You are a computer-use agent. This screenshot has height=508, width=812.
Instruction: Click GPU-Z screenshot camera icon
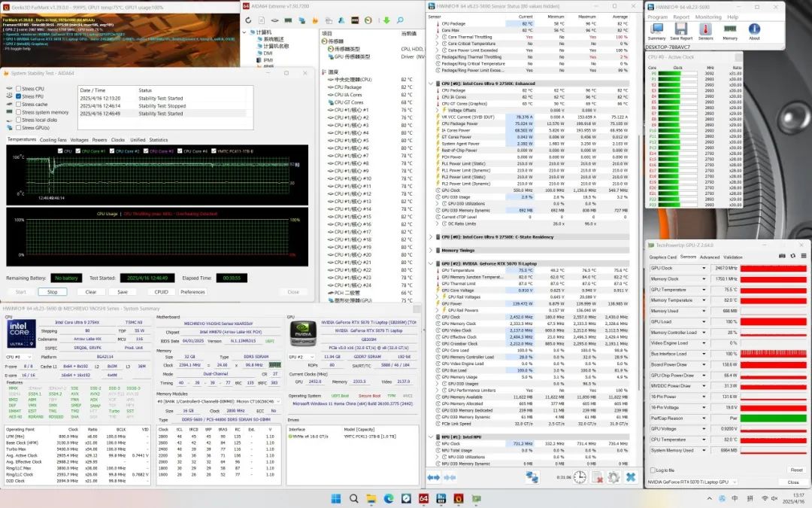point(782,256)
